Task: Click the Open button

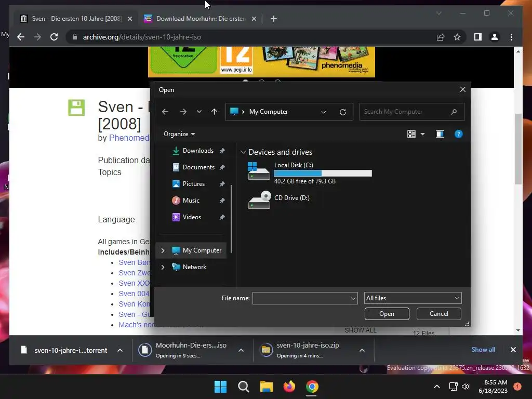Action: pos(387,314)
